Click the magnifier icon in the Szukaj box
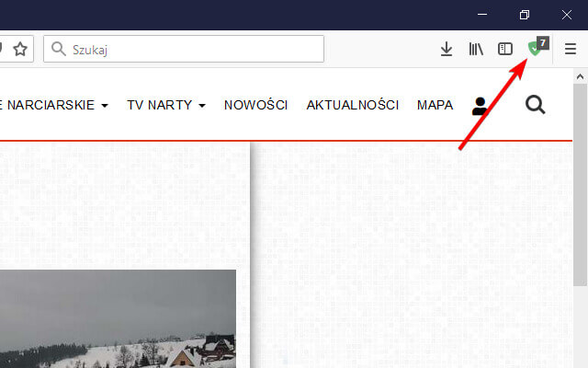The image size is (588, 368). pyautogui.click(x=59, y=49)
